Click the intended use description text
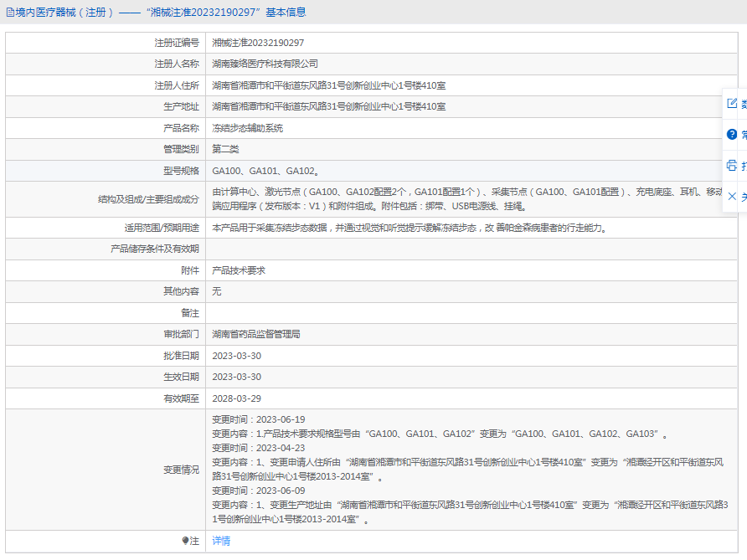Viewport: 747px width, 560px height. pyautogui.click(x=410, y=228)
